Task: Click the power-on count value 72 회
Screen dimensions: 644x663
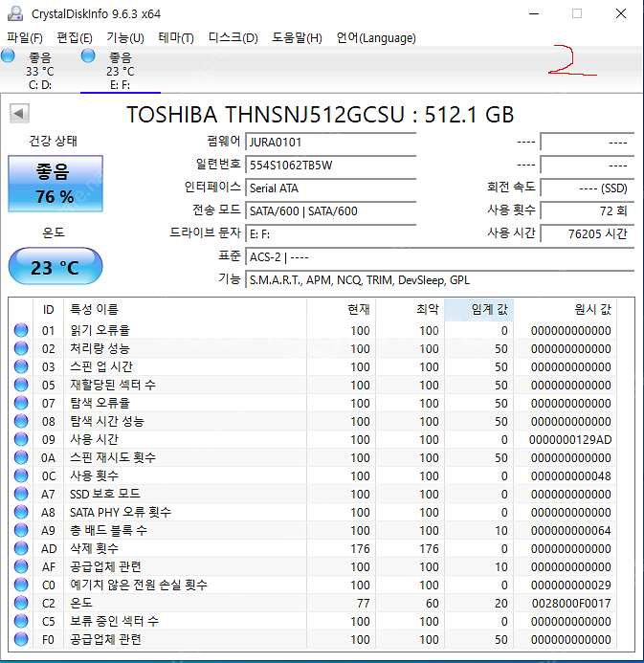Action: coord(588,210)
